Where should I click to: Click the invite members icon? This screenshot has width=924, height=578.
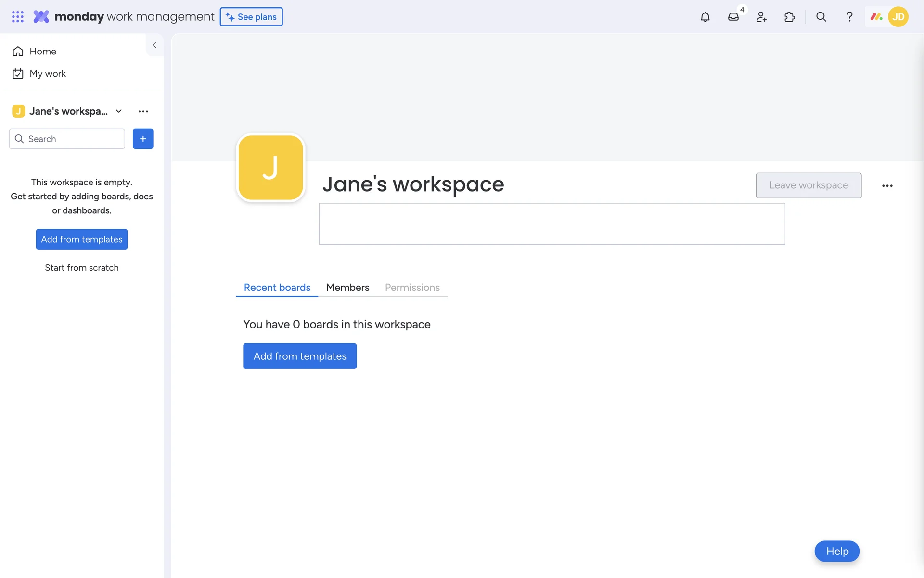click(x=761, y=17)
